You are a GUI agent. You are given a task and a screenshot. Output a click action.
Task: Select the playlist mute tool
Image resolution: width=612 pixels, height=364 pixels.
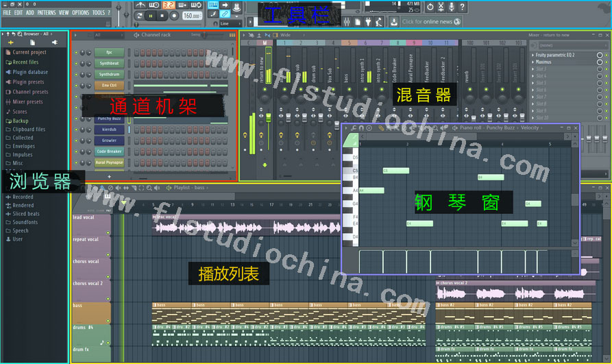(118, 188)
